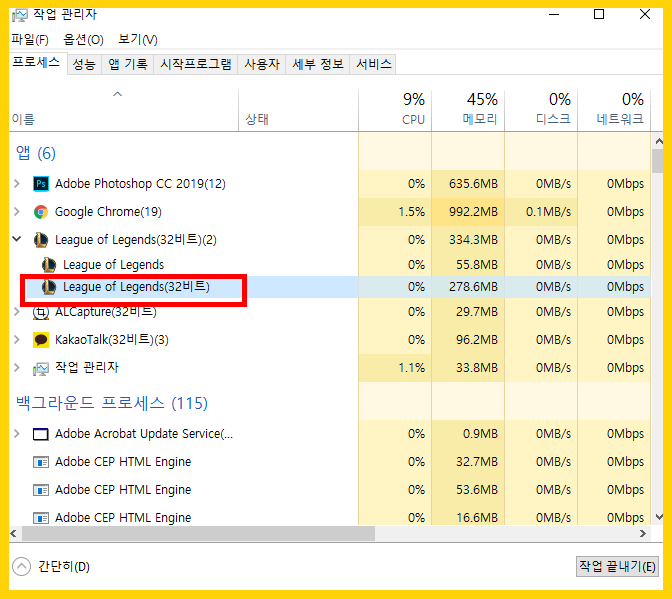Sort by the 상태 column header
Screen dimensions: 672x599
pyautogui.click(x=298, y=111)
